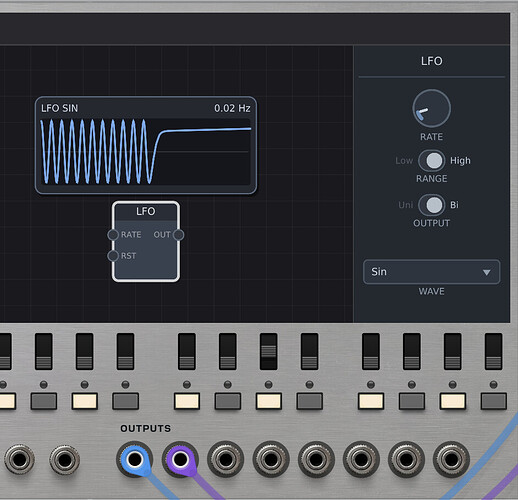The height and width of the screenshot is (500, 518).
Task: Click the gray button under the last middle-group fader
Action: pos(310,401)
